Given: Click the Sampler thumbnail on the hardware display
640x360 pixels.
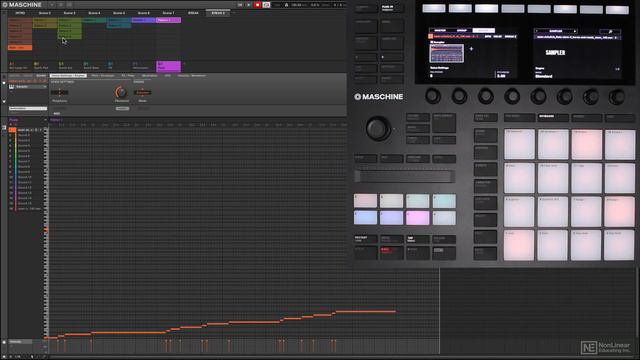Looking at the screenshot, I should 446,53.
